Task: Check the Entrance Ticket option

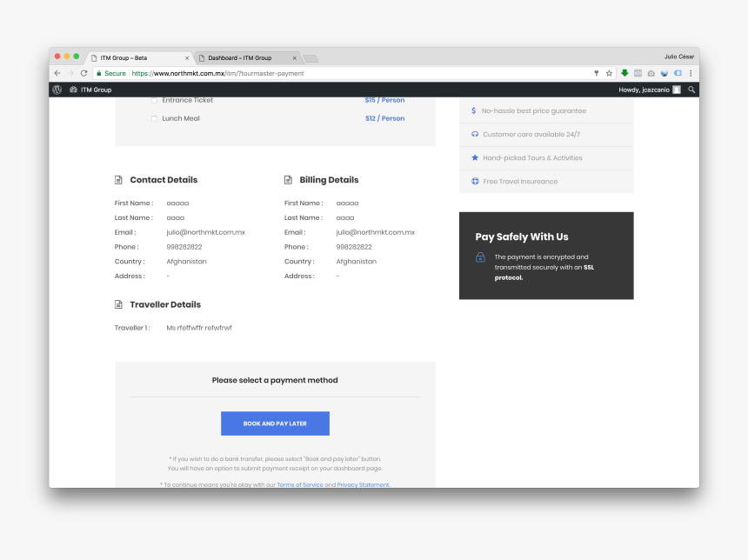Action: point(154,100)
